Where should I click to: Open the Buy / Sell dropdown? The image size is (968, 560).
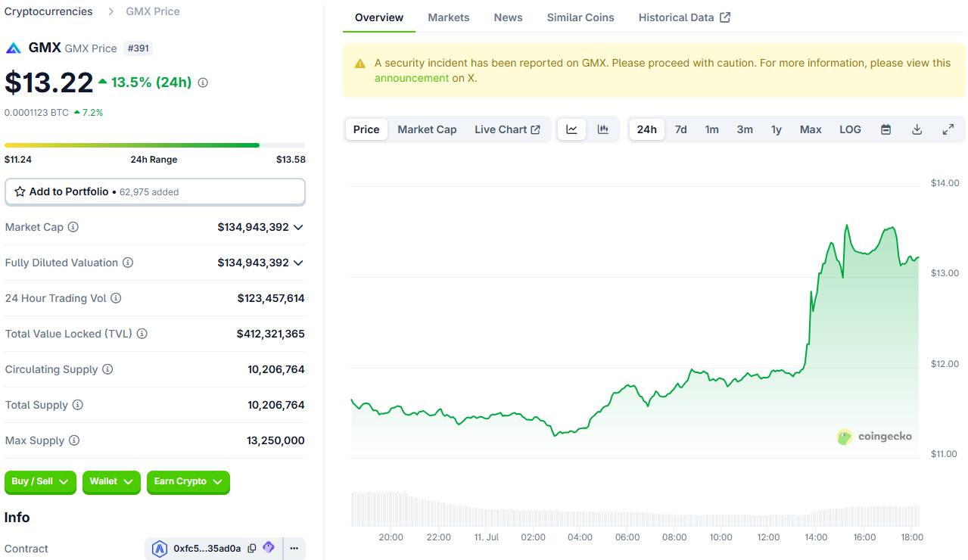pyautogui.click(x=41, y=482)
